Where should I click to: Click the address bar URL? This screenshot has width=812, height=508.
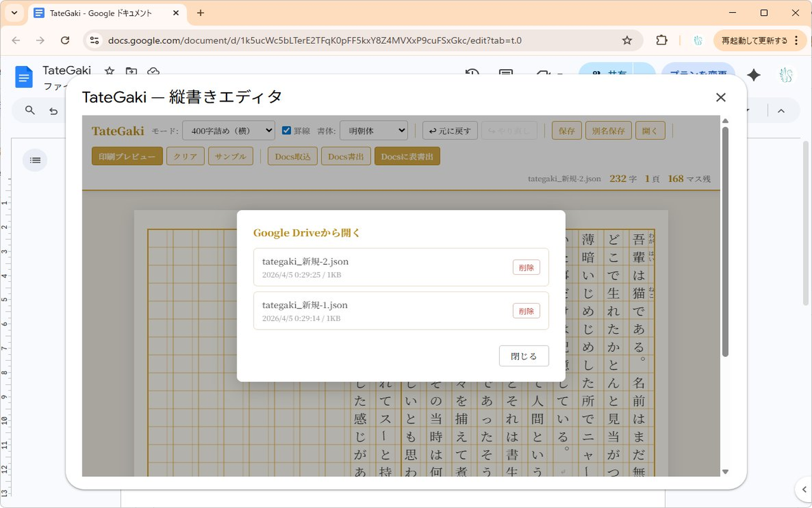coord(315,40)
